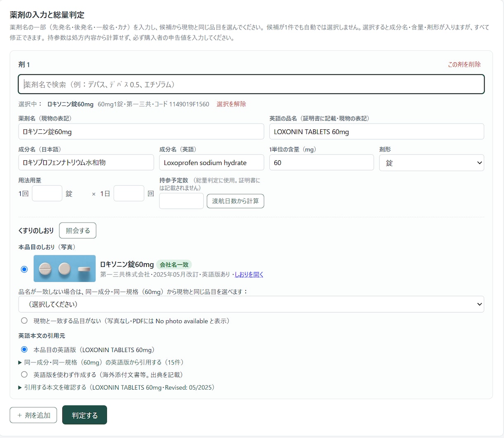Click the 照会する button
Viewport: 504px width, 438px height.
pyautogui.click(x=78, y=231)
